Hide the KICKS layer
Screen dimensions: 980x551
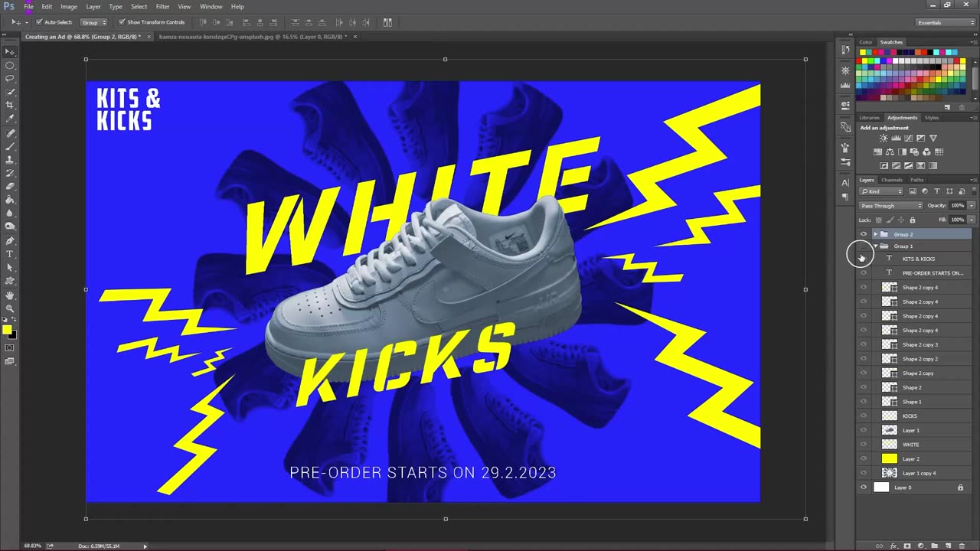tap(864, 416)
